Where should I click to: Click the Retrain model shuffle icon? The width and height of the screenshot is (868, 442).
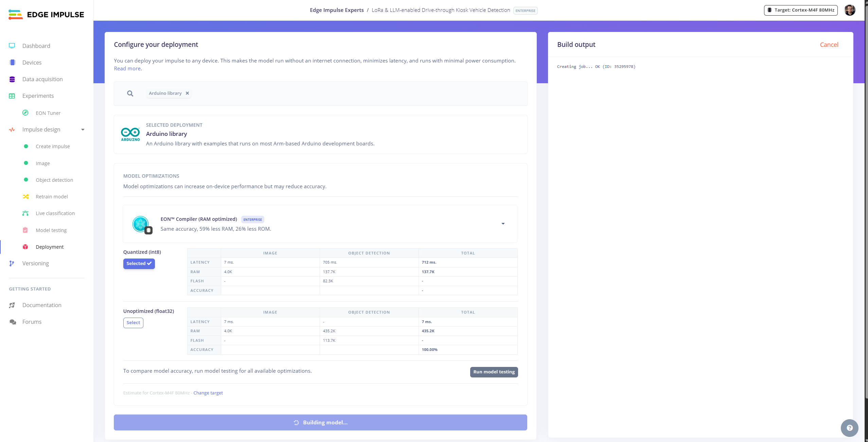[25, 197]
